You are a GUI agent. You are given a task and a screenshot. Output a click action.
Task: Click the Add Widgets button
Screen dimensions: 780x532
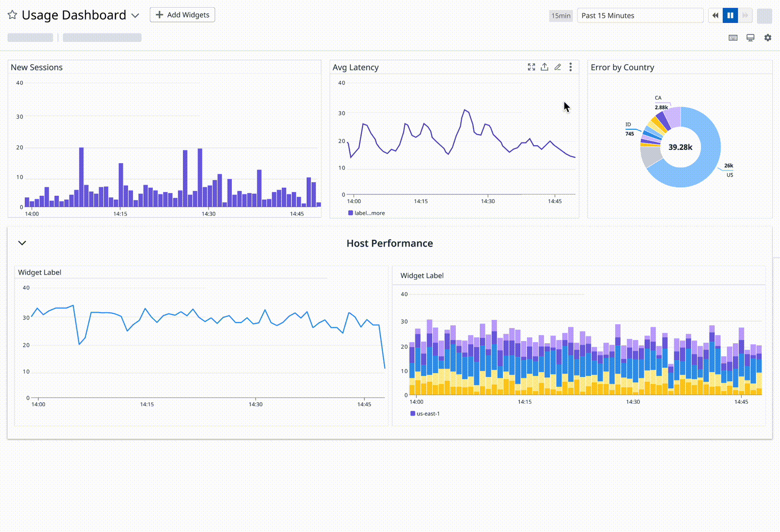[x=183, y=15]
